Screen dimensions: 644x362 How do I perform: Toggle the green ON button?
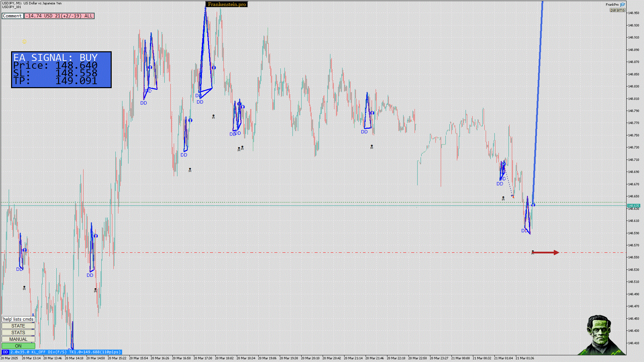18,346
